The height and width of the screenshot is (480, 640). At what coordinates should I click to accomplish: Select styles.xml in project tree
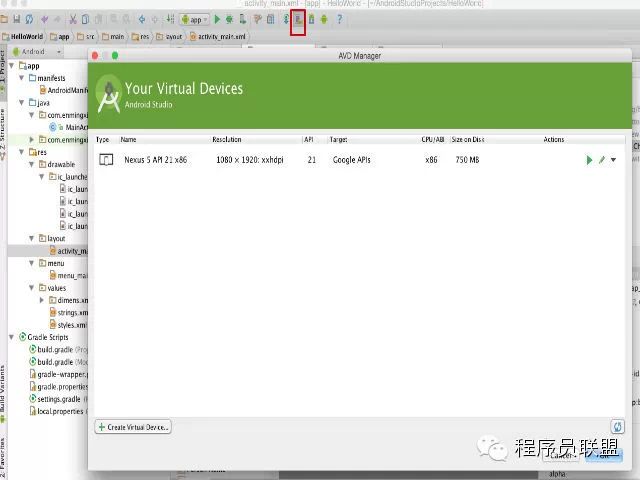pyautogui.click(x=68, y=325)
